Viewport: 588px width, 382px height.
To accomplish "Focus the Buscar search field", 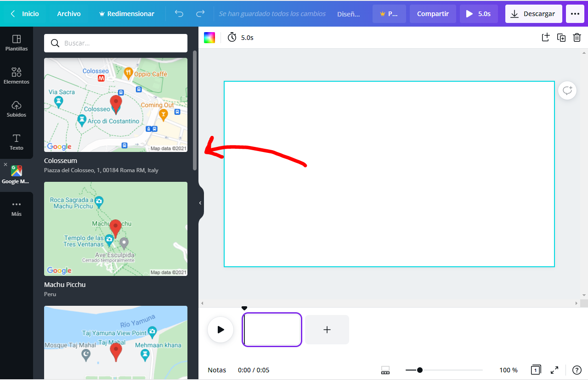I will click(116, 43).
